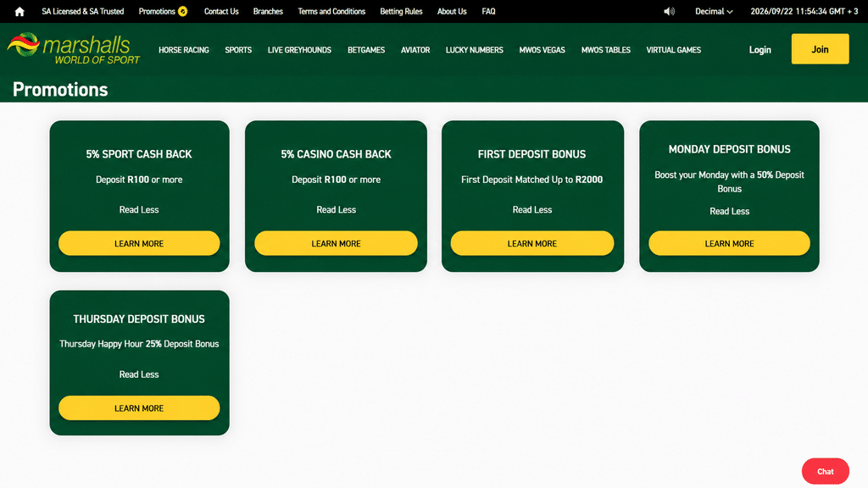868x488 pixels.
Task: Expand the Decimal odds format dropdown
Action: [714, 12]
